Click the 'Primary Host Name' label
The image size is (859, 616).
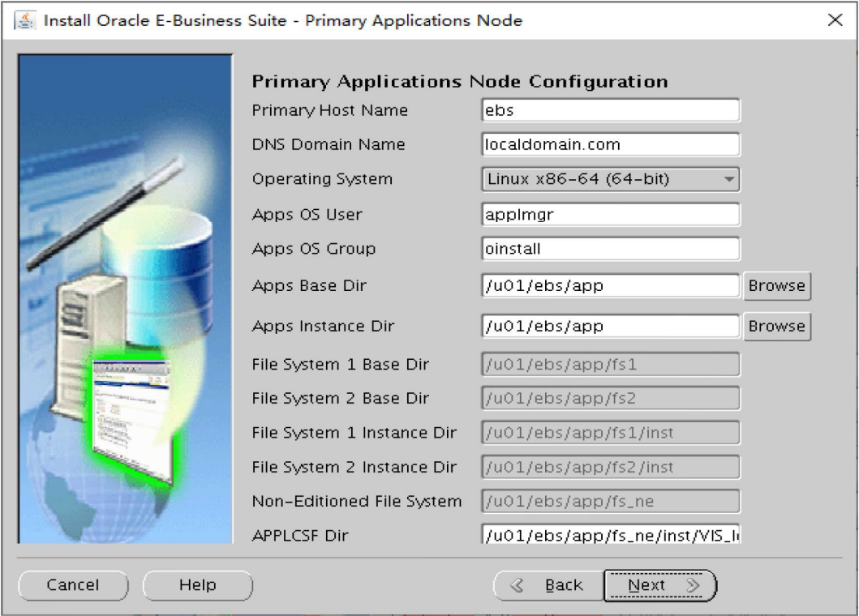[x=330, y=110]
